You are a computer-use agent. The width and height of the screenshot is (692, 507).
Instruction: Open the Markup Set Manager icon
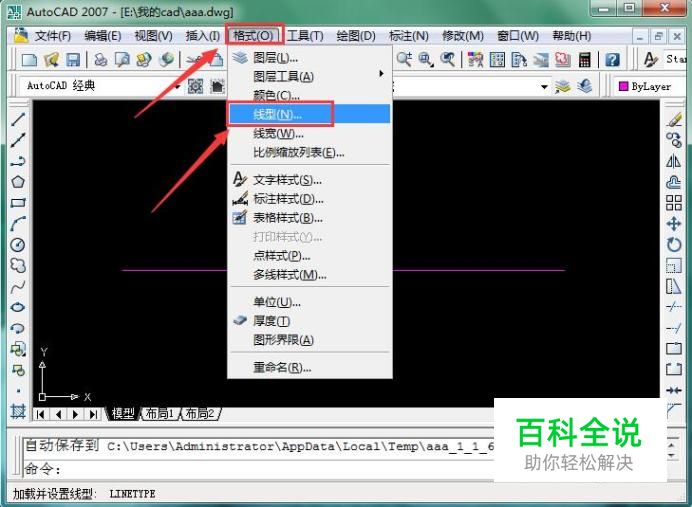point(563,60)
